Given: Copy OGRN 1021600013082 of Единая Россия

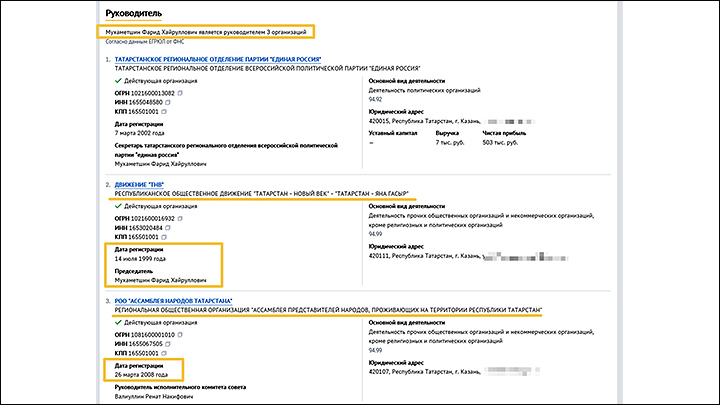Looking at the screenshot, I should [179, 92].
